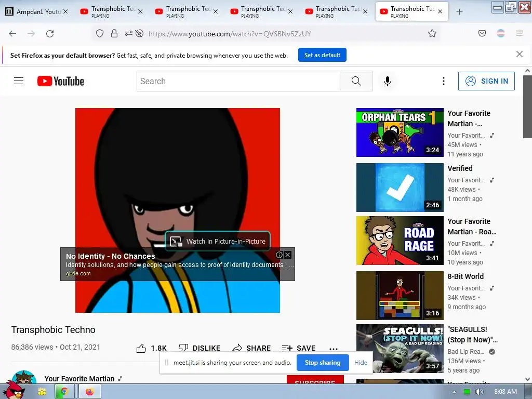Click the Bad Lip Reading channel name
This screenshot has width=532, height=399.
click(466, 352)
